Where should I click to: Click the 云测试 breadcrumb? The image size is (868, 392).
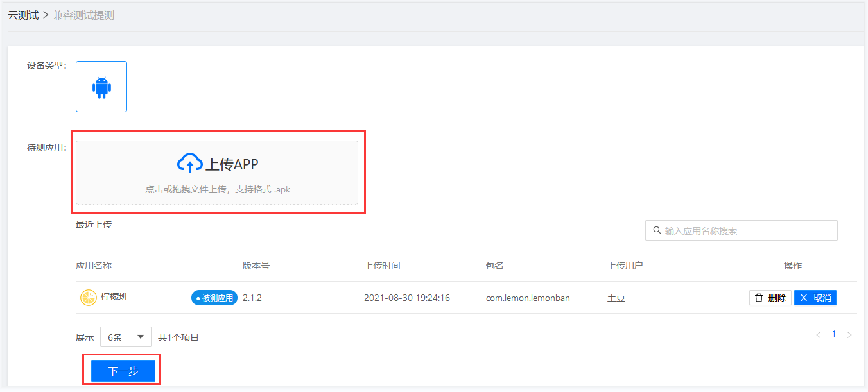(x=23, y=15)
